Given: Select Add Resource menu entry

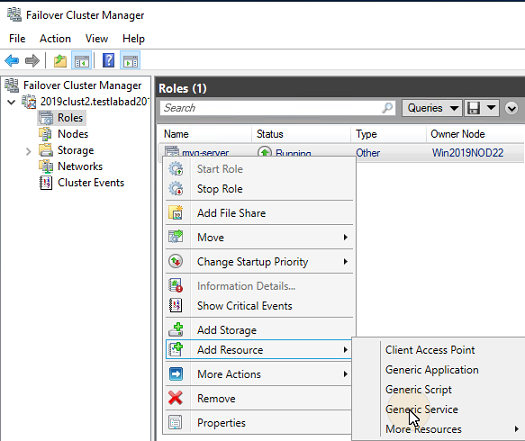Looking at the screenshot, I should (258, 350).
